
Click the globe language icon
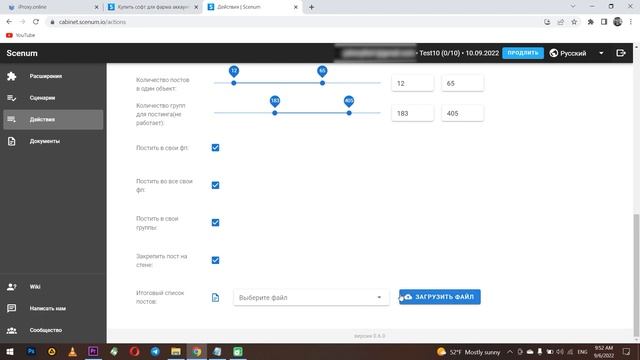pos(554,53)
